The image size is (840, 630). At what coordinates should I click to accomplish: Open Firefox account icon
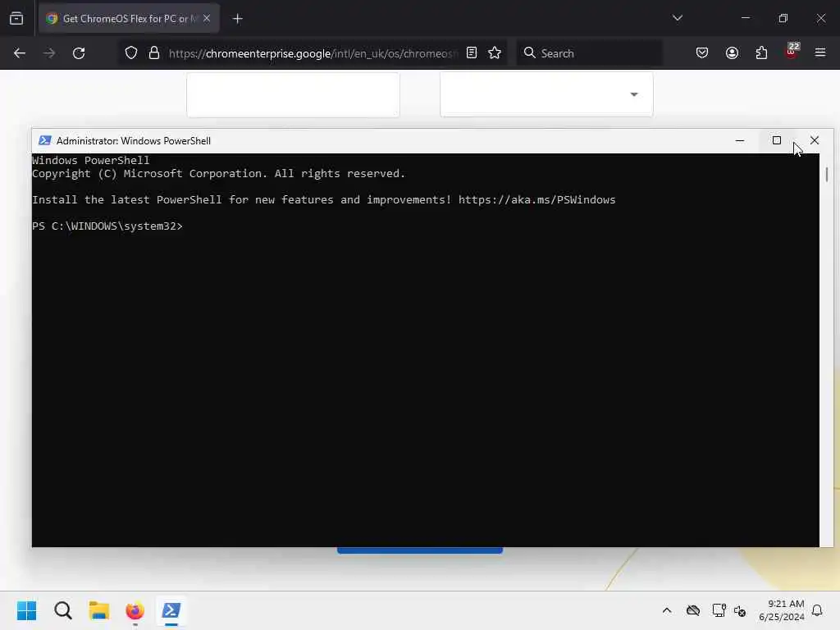pyautogui.click(x=732, y=52)
